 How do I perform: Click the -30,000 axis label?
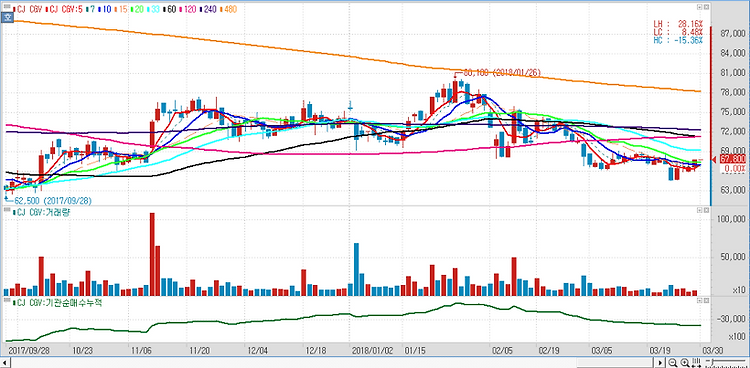730,319
